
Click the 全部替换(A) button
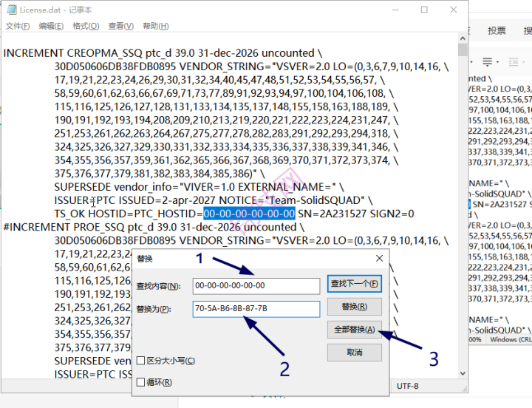tap(354, 330)
